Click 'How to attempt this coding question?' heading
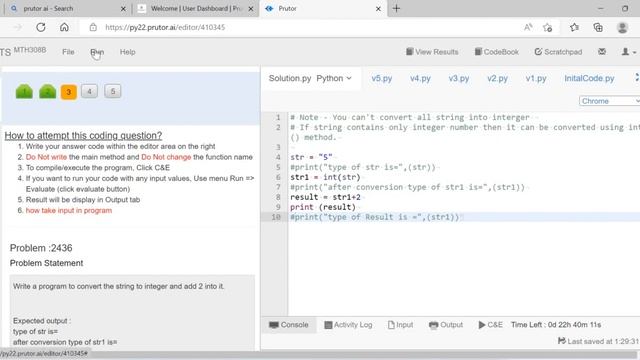The image size is (640, 360). point(83,136)
